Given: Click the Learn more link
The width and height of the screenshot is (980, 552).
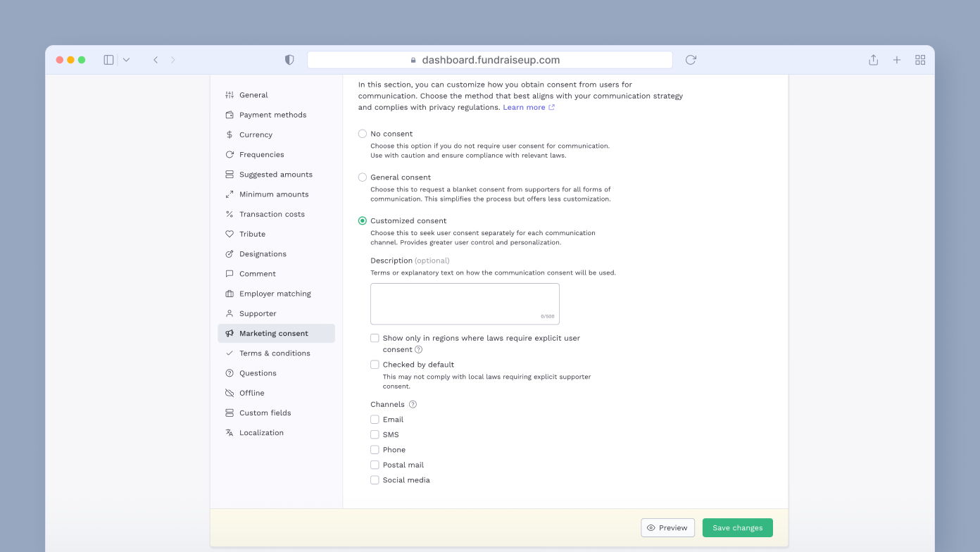Looking at the screenshot, I should pos(524,107).
